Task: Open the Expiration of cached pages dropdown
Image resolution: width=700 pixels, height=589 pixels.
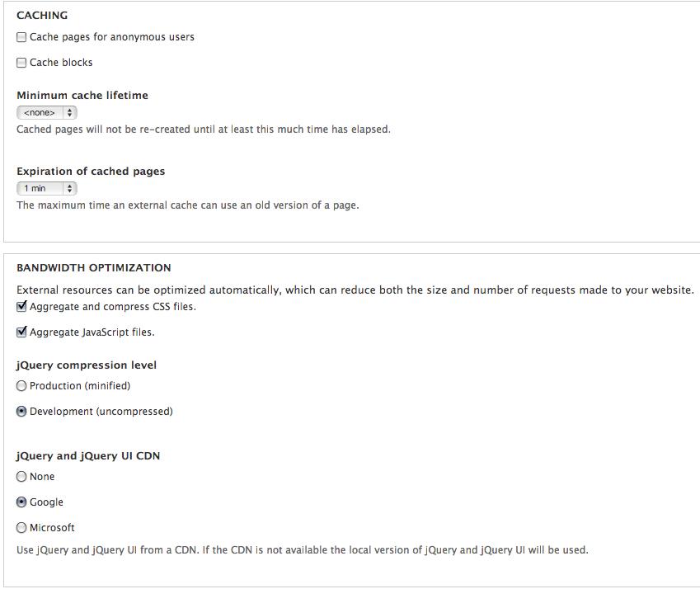Action: [47, 188]
